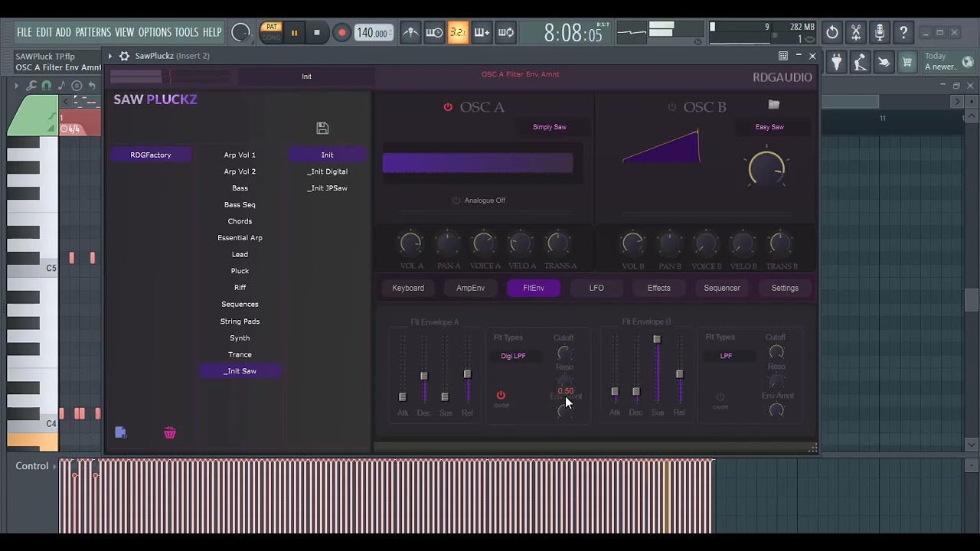The height and width of the screenshot is (551, 980).
Task: Click the piano roll note stamp icon
Action: [x=61, y=86]
